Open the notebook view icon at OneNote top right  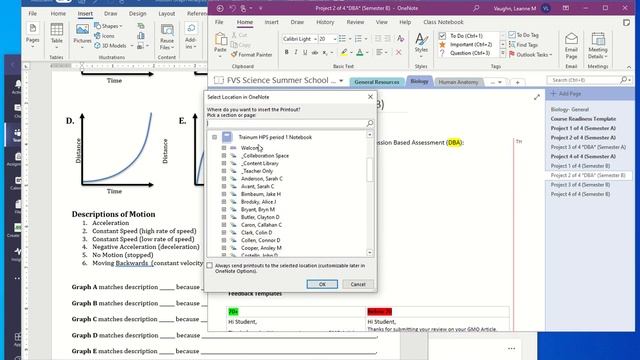627,22
